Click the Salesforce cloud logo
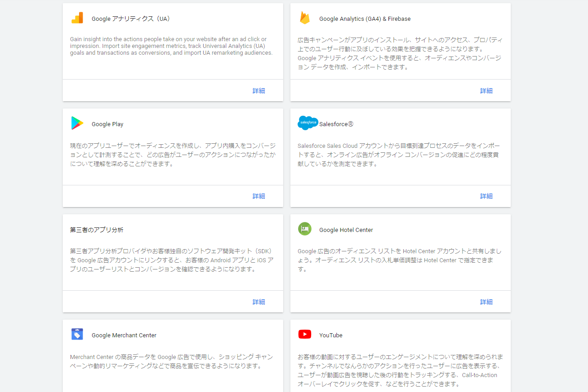 tap(308, 123)
